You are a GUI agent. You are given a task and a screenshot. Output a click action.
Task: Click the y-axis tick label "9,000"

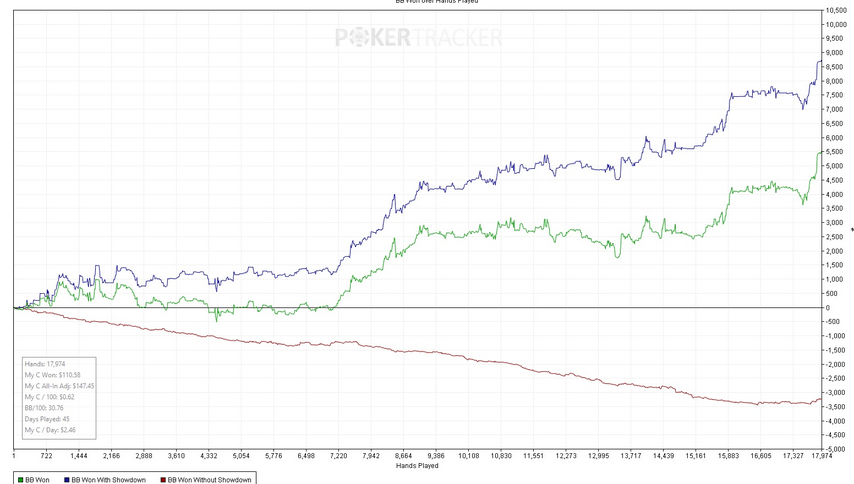click(836, 53)
